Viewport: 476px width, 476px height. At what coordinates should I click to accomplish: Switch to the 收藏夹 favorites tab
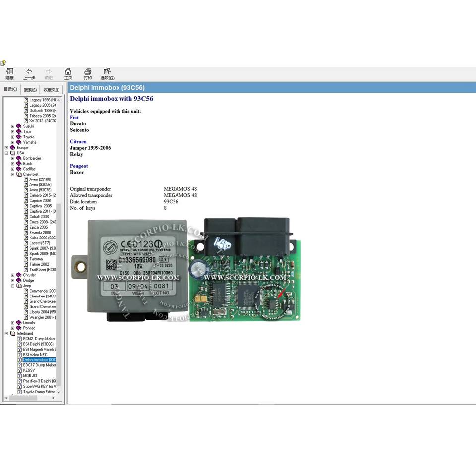pyautogui.click(x=51, y=90)
